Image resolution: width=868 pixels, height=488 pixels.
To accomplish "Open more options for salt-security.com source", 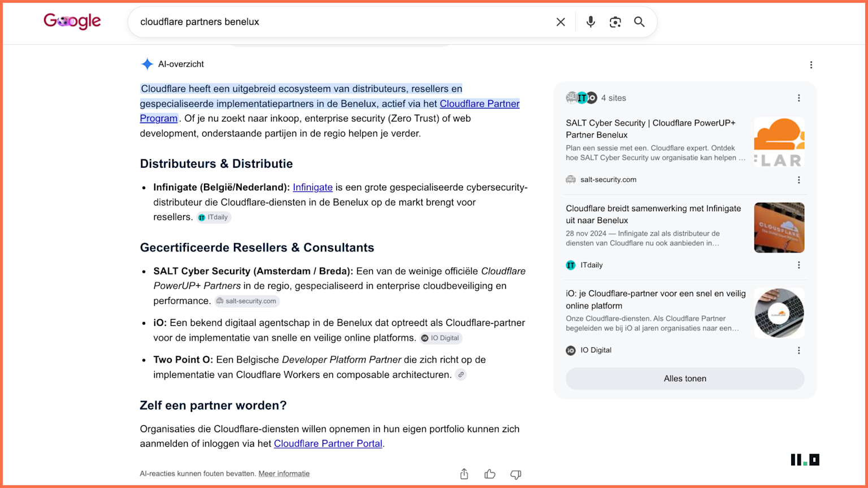I will coord(798,180).
